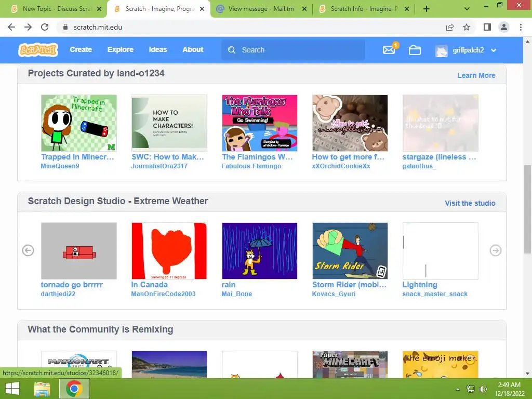Open the Create menu item

(81, 49)
